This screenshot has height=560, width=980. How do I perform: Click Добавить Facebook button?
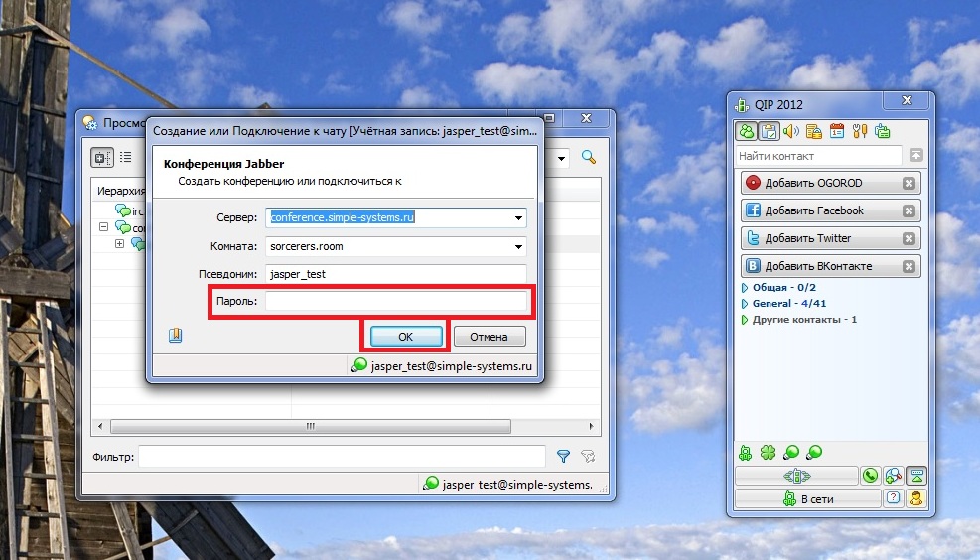(x=831, y=210)
